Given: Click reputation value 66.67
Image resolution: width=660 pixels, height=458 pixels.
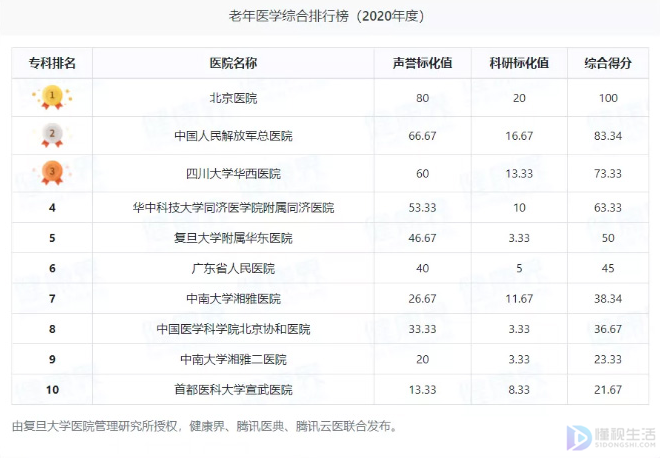Looking at the screenshot, I should (423, 136).
